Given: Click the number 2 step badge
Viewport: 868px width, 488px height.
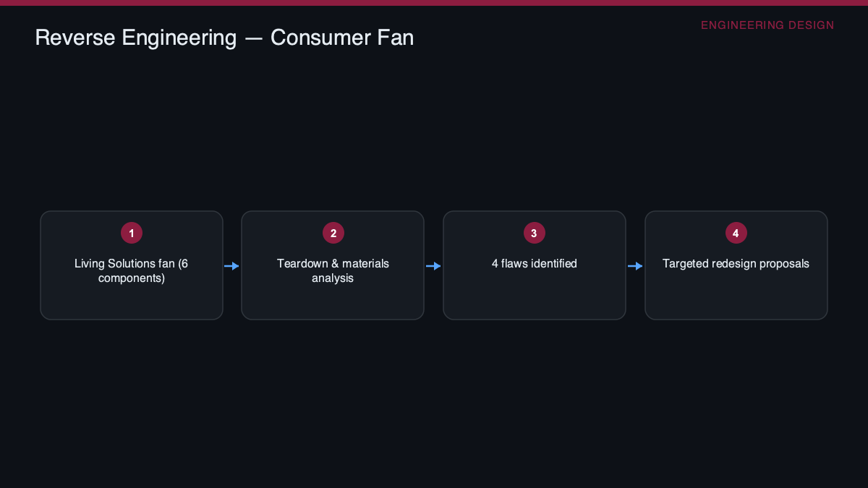Looking at the screenshot, I should tap(333, 233).
